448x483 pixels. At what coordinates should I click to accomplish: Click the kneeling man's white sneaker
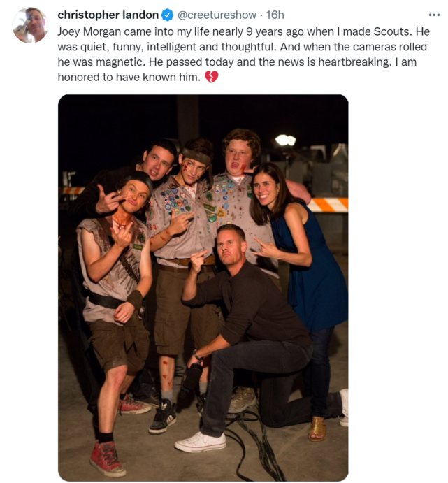[200, 442]
